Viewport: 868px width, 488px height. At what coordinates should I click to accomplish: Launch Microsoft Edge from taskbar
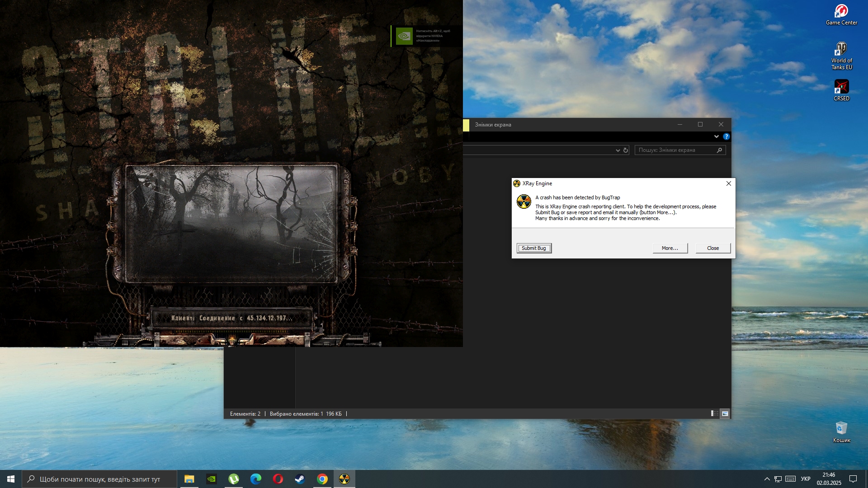pyautogui.click(x=255, y=479)
